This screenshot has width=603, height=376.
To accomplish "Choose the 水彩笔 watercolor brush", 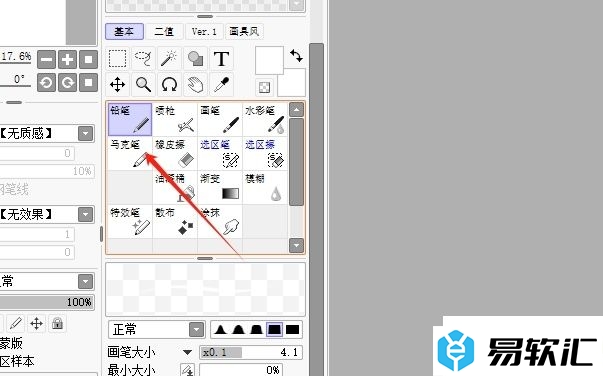I will [265, 119].
